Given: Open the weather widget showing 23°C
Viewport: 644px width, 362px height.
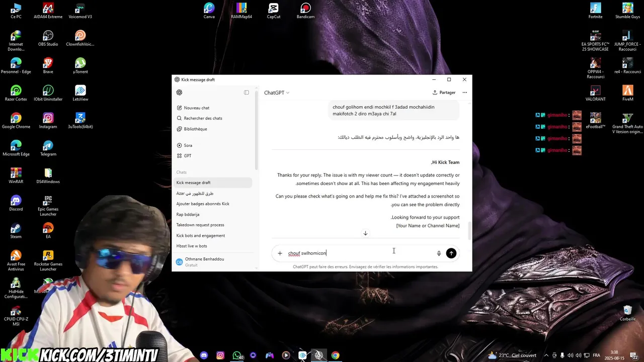Looking at the screenshot, I should [512, 355].
